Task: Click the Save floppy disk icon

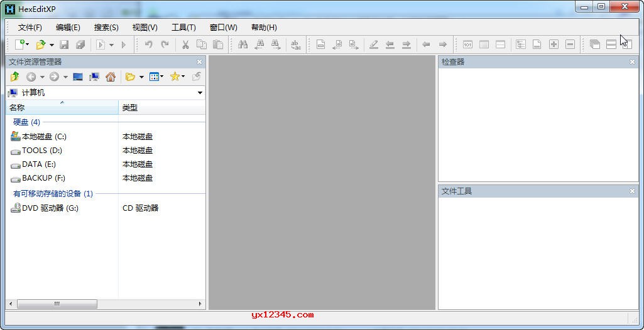Action: [x=64, y=45]
